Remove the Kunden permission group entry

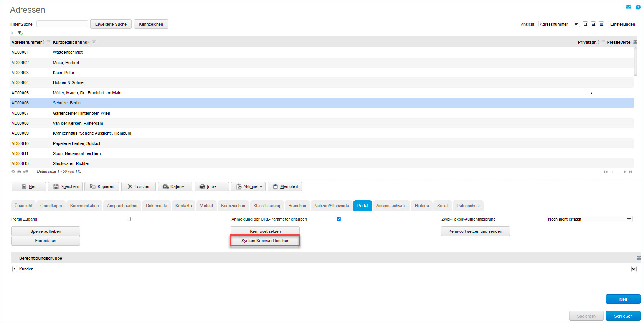click(634, 269)
